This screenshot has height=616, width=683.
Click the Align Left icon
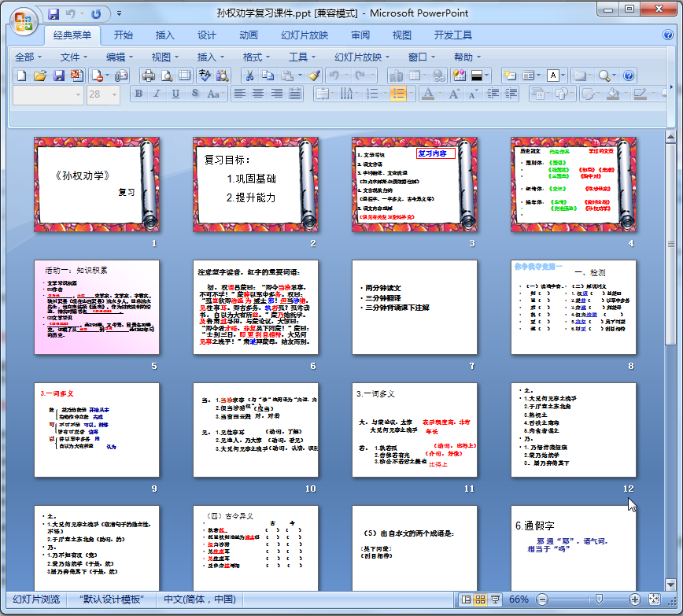point(239,94)
